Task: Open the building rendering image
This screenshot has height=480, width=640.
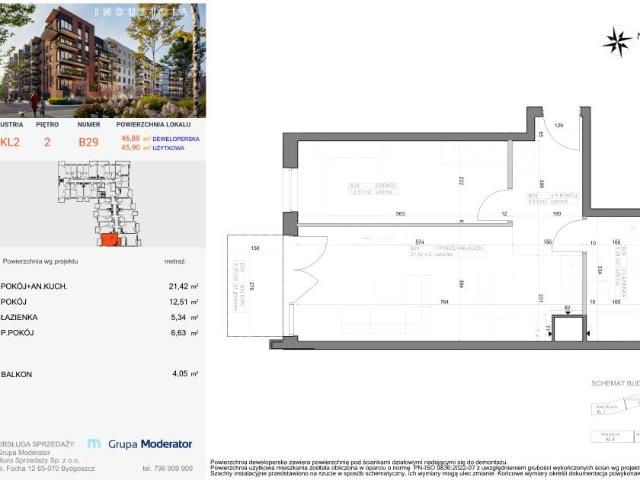Action: (x=103, y=60)
